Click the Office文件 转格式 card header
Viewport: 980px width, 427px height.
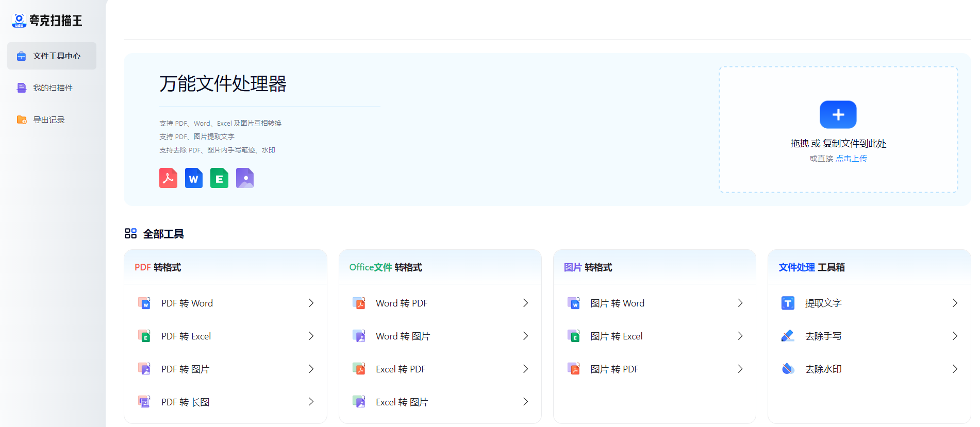[x=440, y=267]
